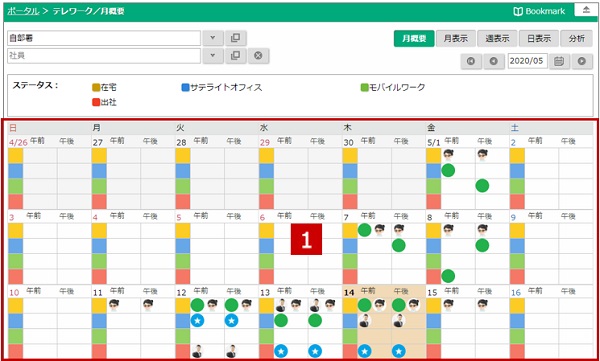600x361 pixels.
Task: Follow the ポータル breadcrumb link
Action: (23, 11)
